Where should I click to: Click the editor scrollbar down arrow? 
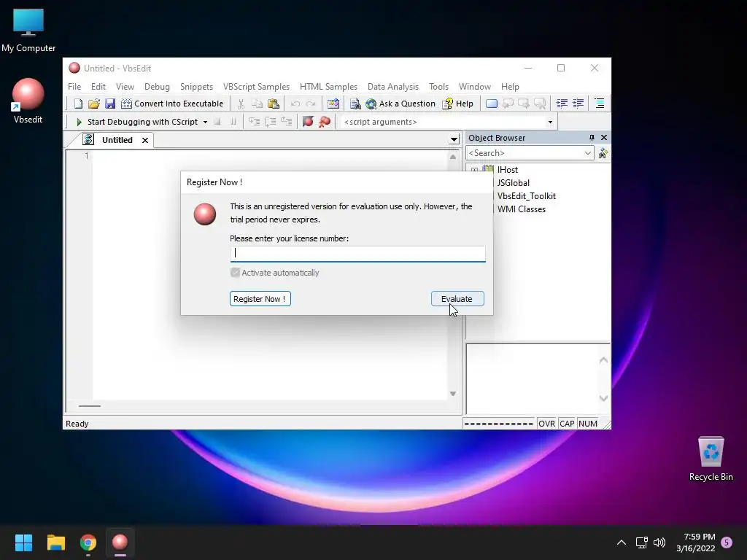[453, 393]
